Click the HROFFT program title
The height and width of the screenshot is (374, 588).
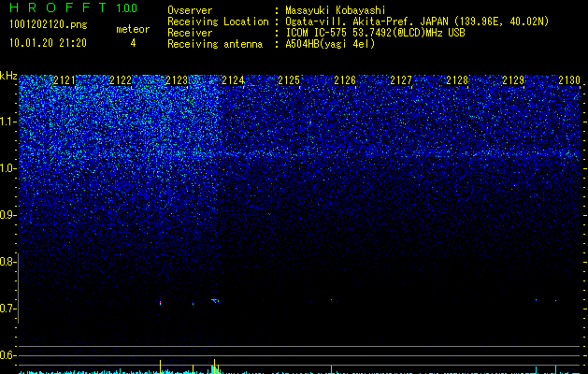coord(58,7)
